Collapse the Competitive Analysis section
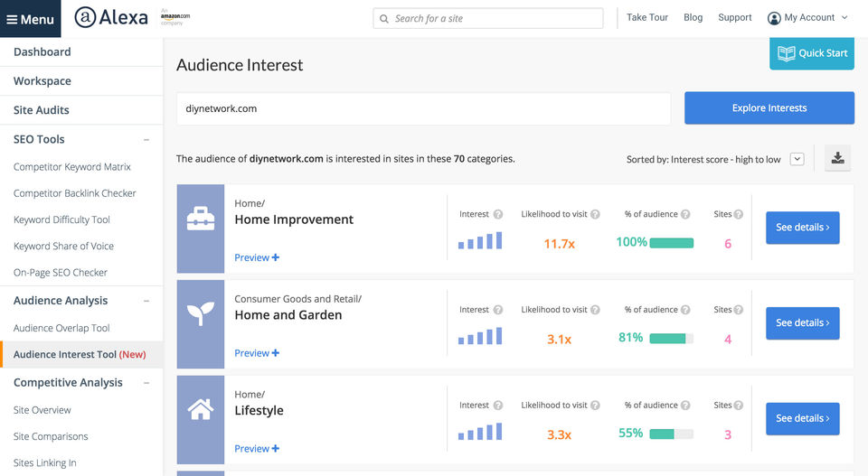This screenshot has width=868, height=476. coord(146,383)
